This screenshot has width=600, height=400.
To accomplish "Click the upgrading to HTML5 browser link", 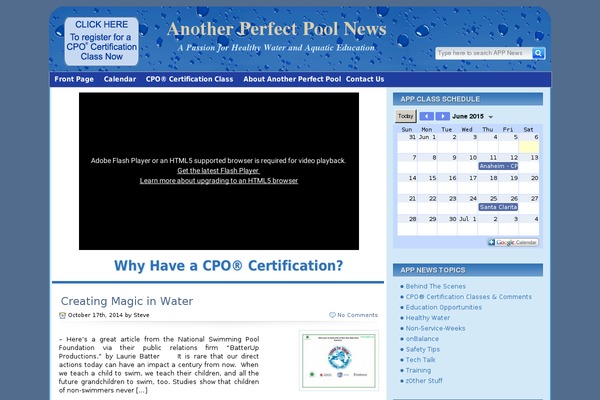I will 218,181.
